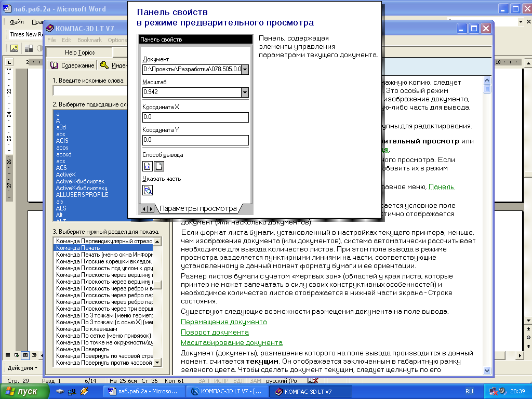Click the Координата Y field
The width and height of the screenshot is (532, 399).
(x=195, y=140)
